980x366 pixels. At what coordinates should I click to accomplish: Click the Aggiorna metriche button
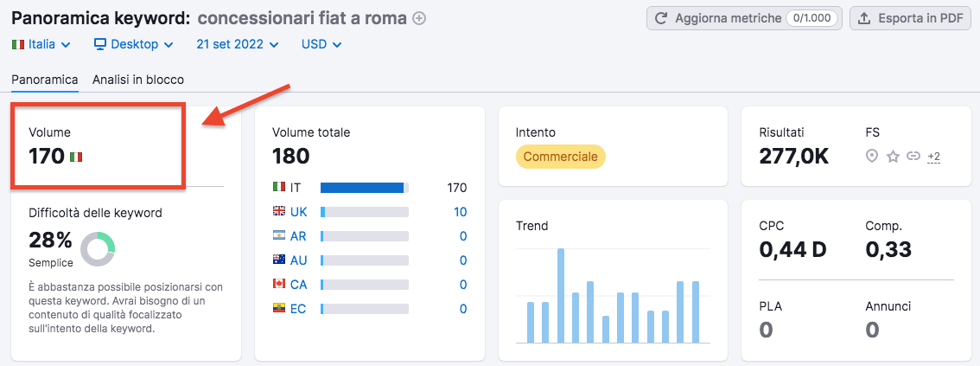(x=743, y=18)
